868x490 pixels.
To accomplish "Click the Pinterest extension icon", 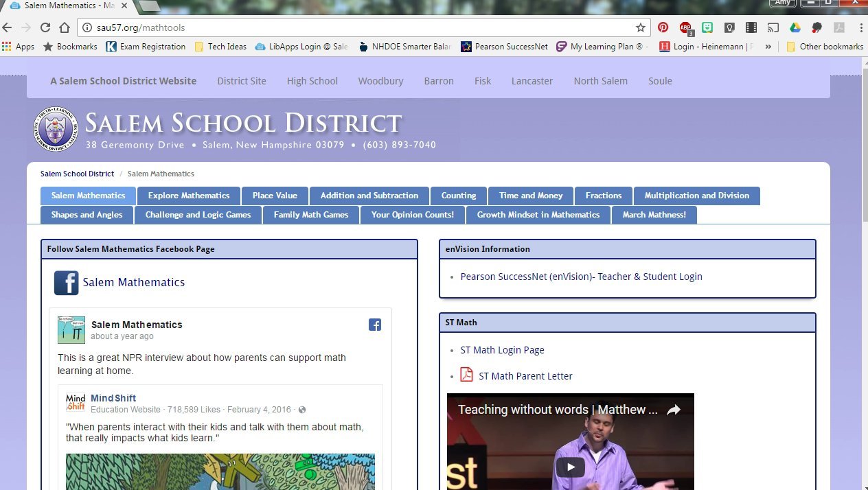I will pos(663,28).
